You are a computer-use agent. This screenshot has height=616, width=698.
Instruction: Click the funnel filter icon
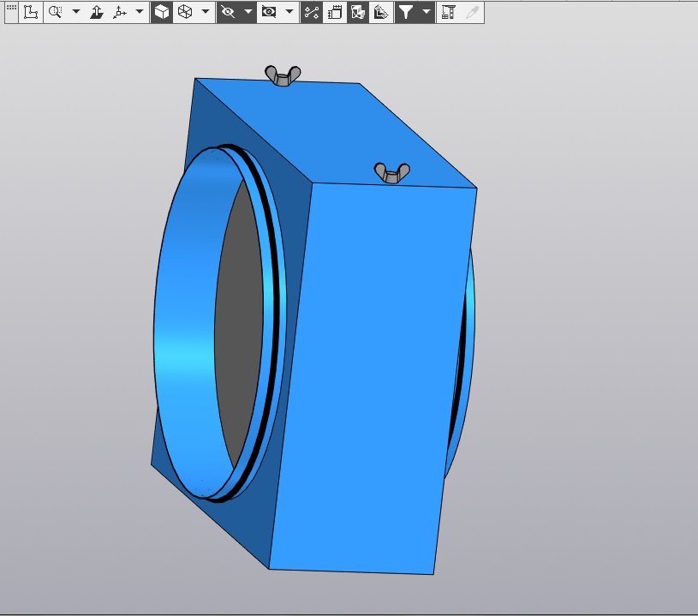(x=406, y=12)
